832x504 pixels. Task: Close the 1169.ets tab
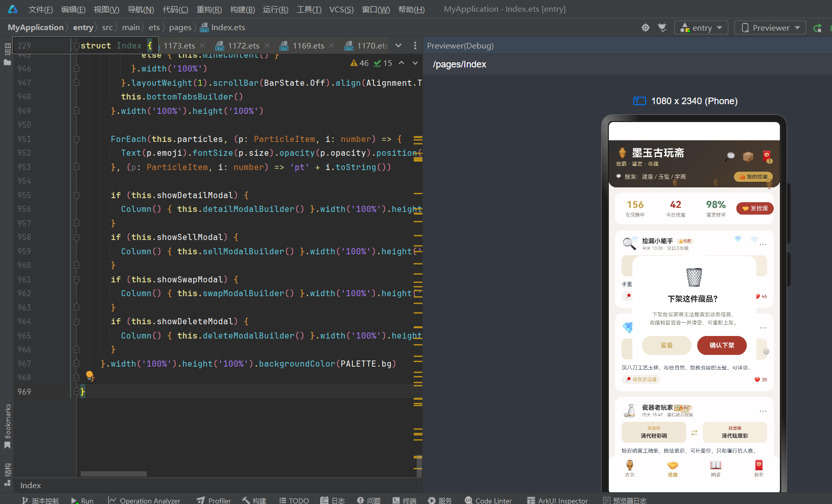point(332,46)
